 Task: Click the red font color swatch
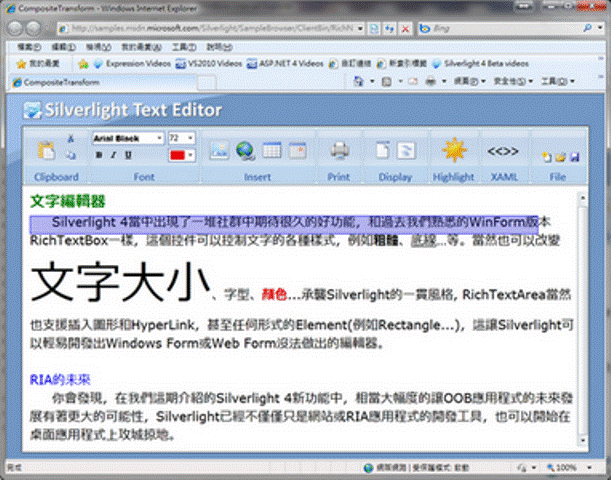coord(177,155)
